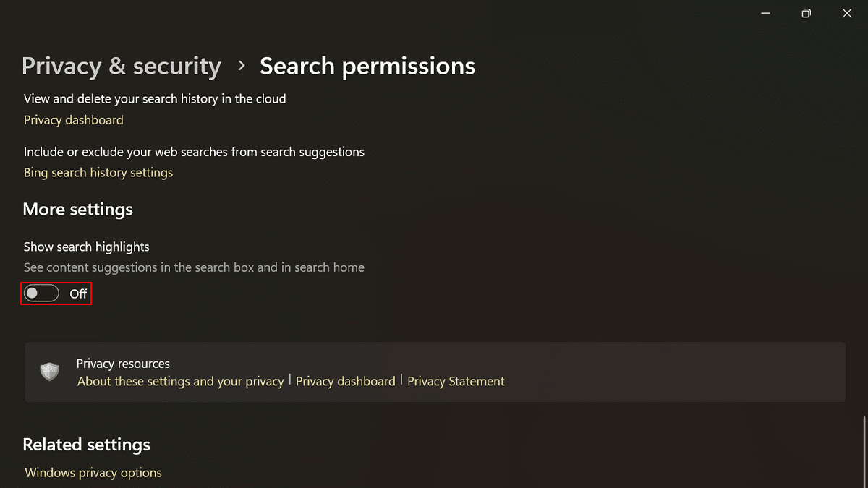868x488 pixels.
Task: Open Bing search history settings
Action: (x=98, y=173)
